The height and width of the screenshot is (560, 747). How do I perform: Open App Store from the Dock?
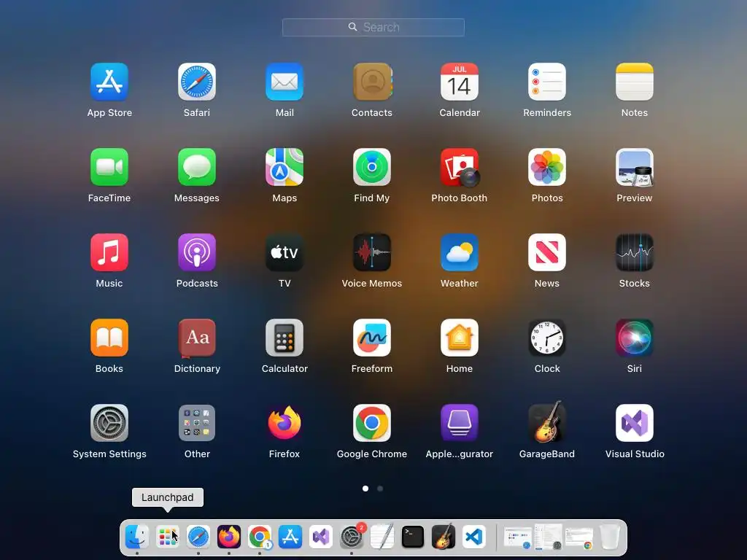290,537
